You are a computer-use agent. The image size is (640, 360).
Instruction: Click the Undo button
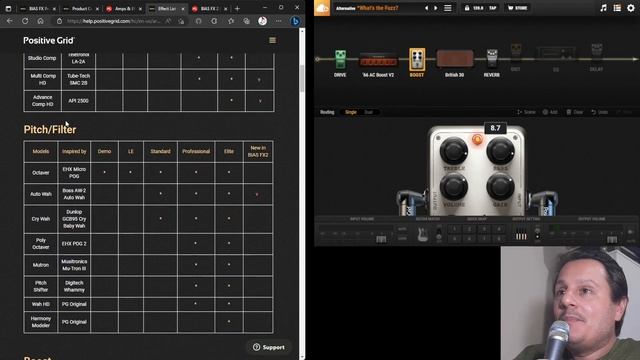[600, 112]
